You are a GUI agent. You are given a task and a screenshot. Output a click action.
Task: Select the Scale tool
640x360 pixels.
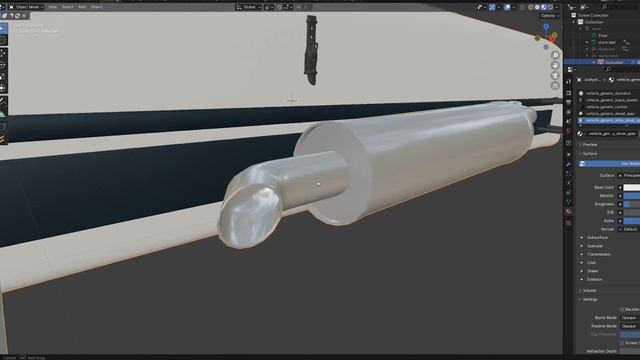pos(3,77)
